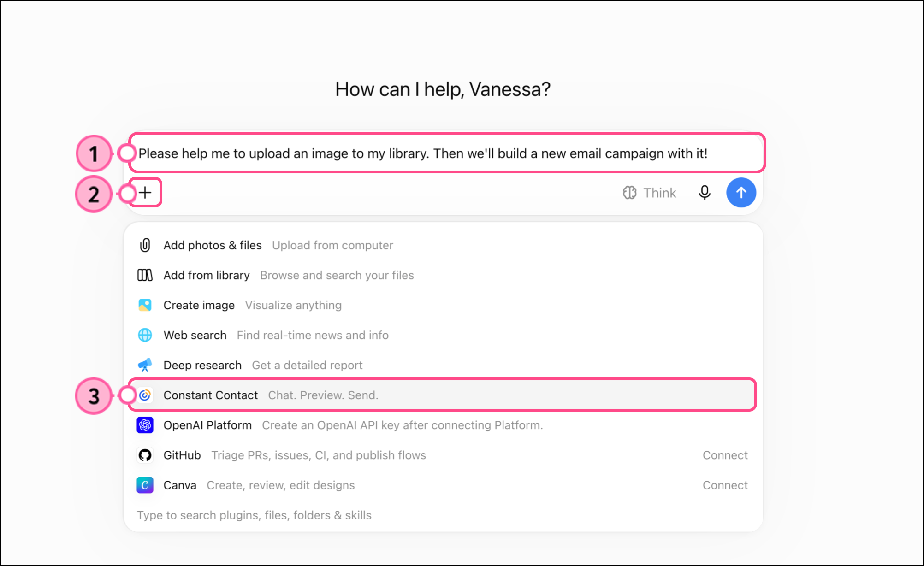
Task: Click 'Create, review, edit designs' text
Action: [281, 485]
